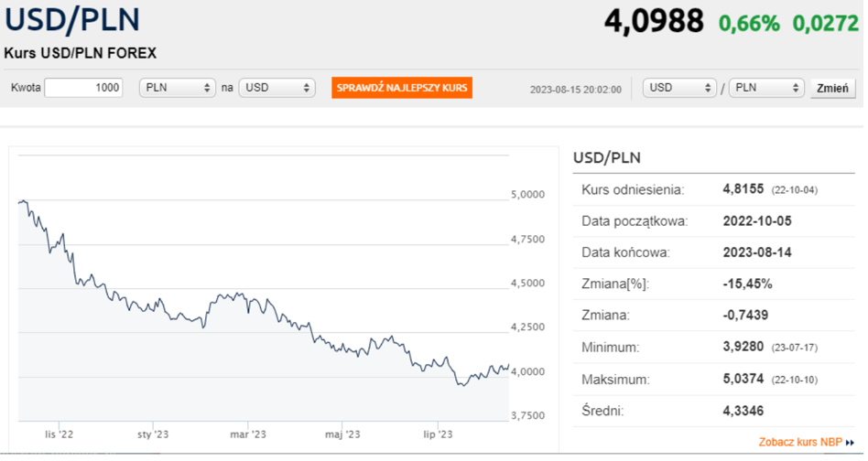Click the double arrow icon beside Zobacz kurs NBP
Viewport: 868px width, 461px height.
(850, 443)
